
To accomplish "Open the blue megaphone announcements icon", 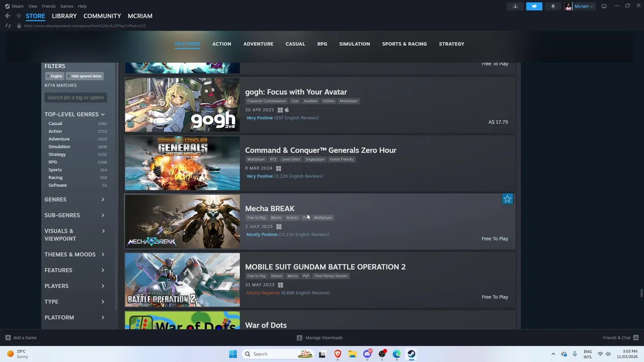I will click(534, 6).
